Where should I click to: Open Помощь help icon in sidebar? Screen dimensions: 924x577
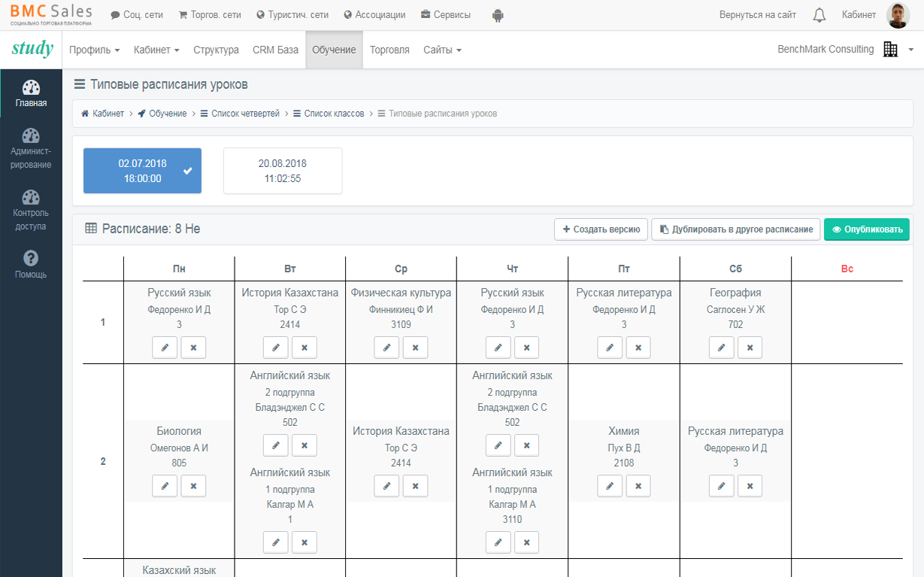[31, 265]
